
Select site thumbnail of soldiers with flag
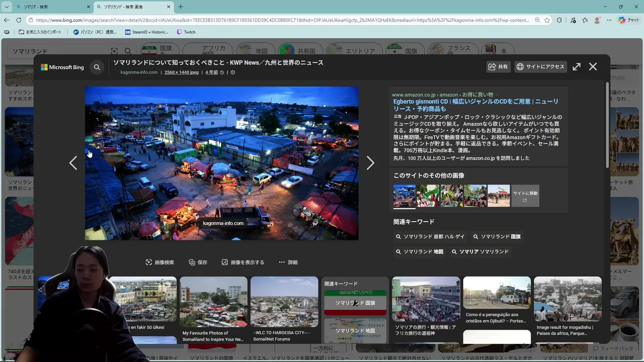499,196
